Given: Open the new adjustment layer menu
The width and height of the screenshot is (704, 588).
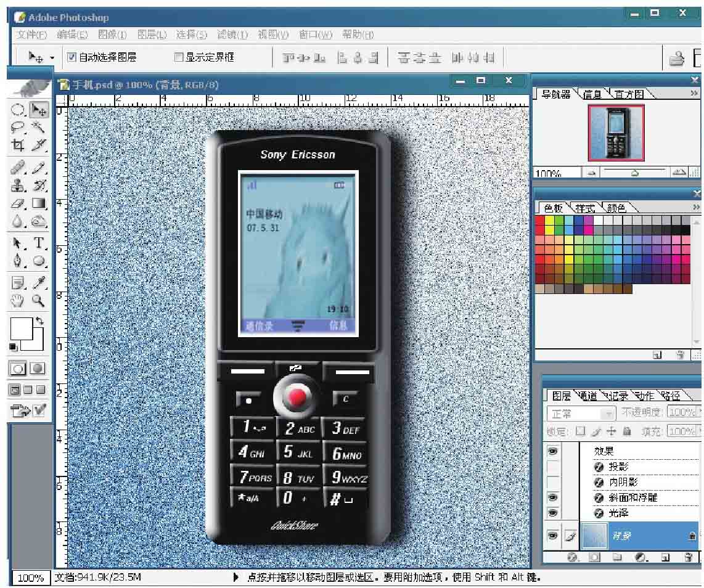Looking at the screenshot, I should [641, 557].
